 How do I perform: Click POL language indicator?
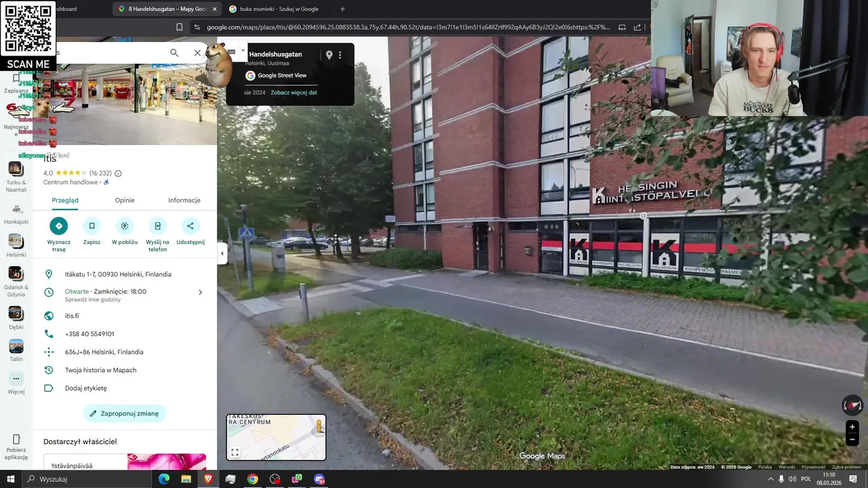tap(805, 479)
